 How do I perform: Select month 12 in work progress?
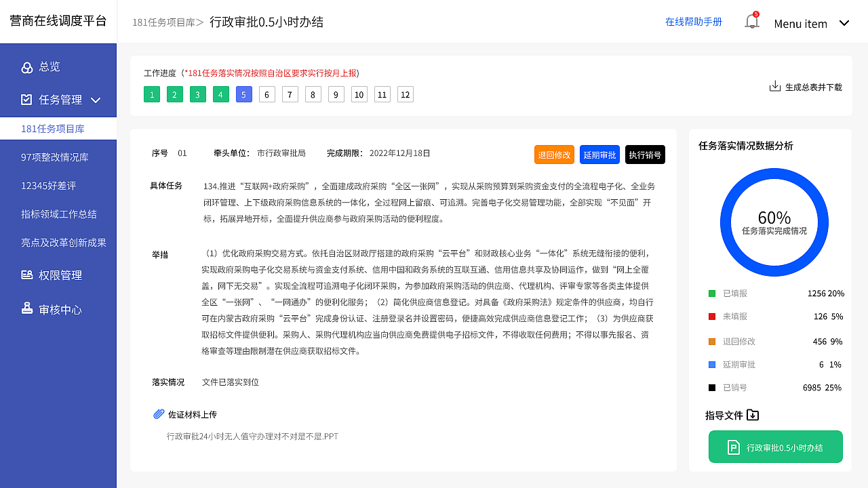point(406,94)
